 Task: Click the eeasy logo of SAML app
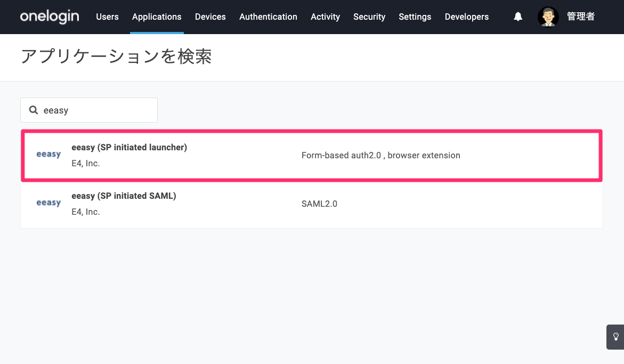pos(48,203)
